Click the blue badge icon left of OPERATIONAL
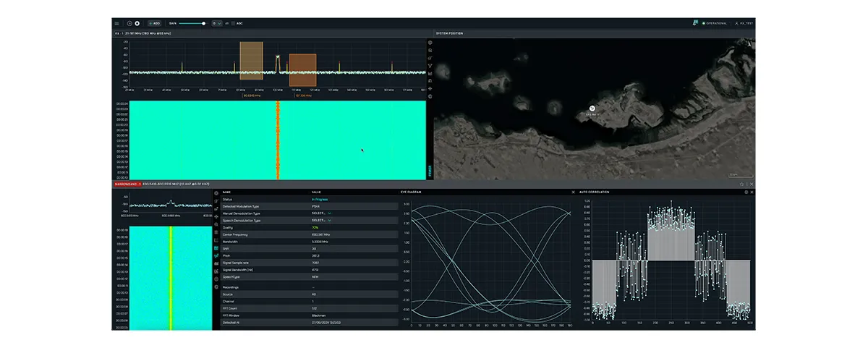 694,23
